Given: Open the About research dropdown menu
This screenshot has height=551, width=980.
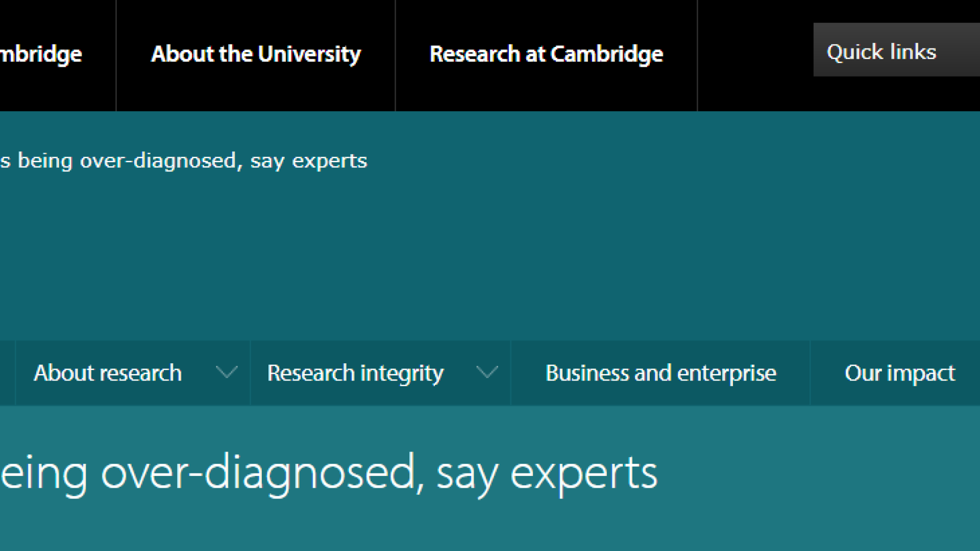Looking at the screenshot, I should (108, 373).
